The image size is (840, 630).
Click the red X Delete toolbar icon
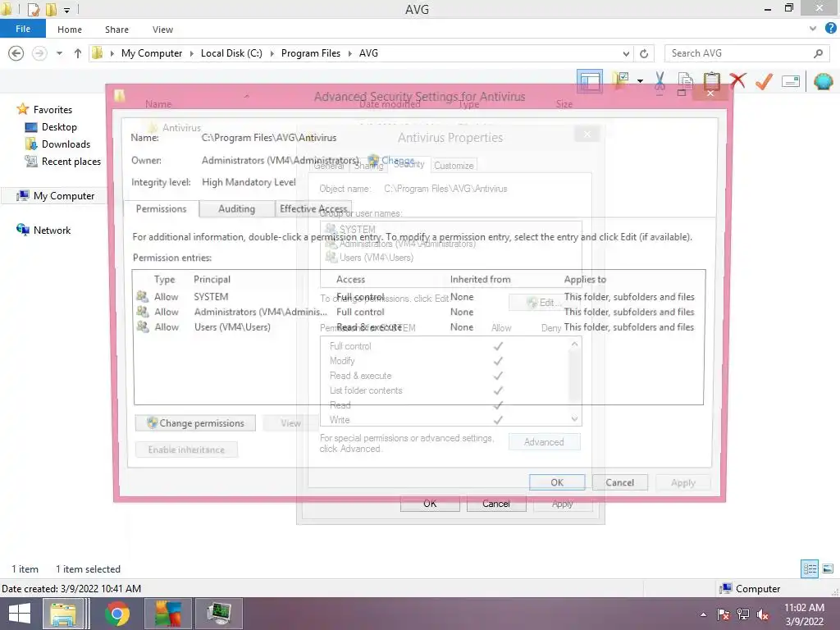737,81
